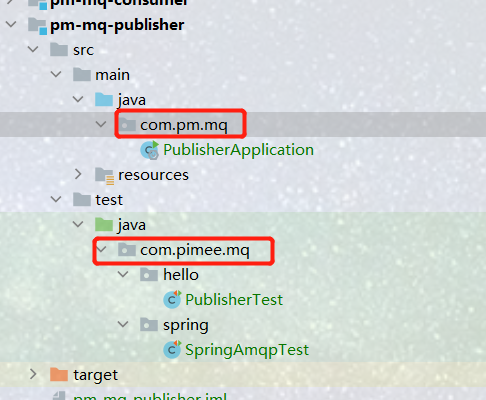Click the pm-mq-publisher module icon
Screen dimensions: 486x400
click(37, 26)
